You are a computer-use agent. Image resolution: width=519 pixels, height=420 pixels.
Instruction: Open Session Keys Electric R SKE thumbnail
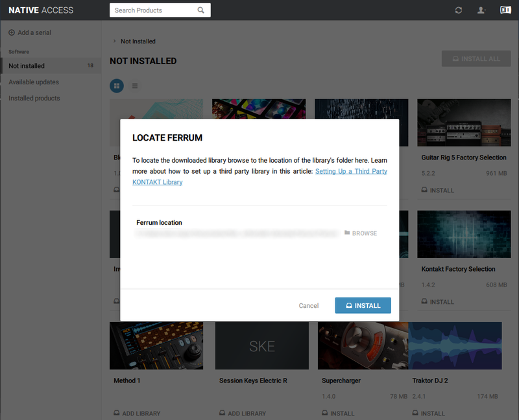[262, 346]
